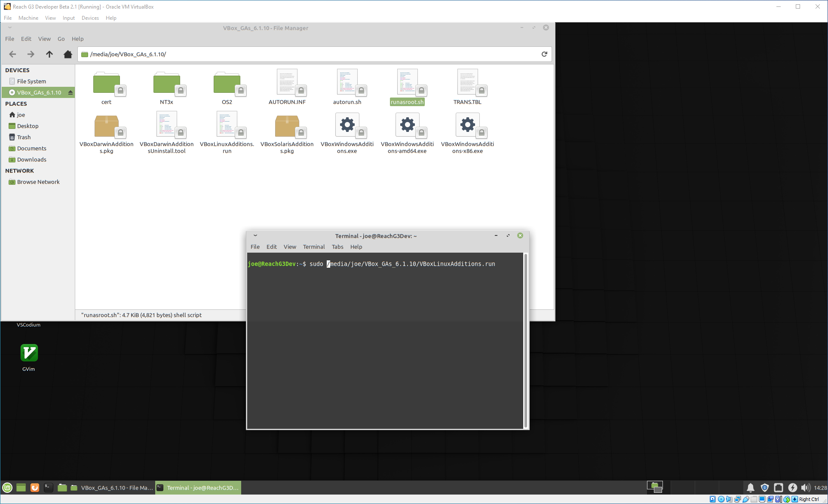Open Terminal window's Edit menu
The width and height of the screenshot is (828, 504).
[x=271, y=247]
